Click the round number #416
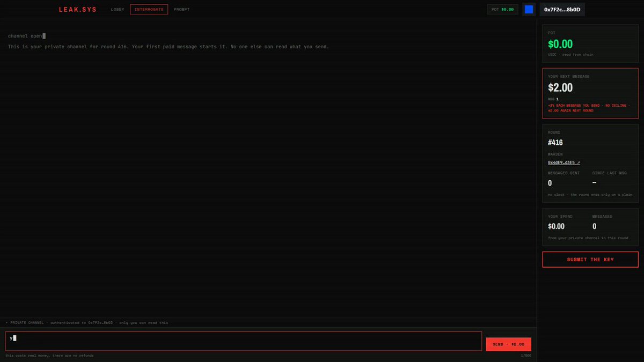Screen dimensions: 644x362 click(x=555, y=143)
